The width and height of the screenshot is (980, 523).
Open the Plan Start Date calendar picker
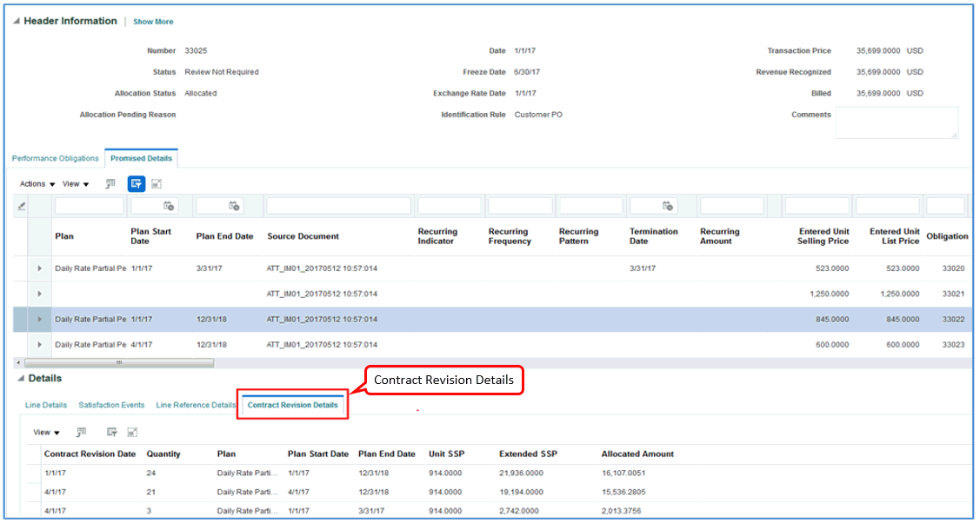[x=170, y=205]
